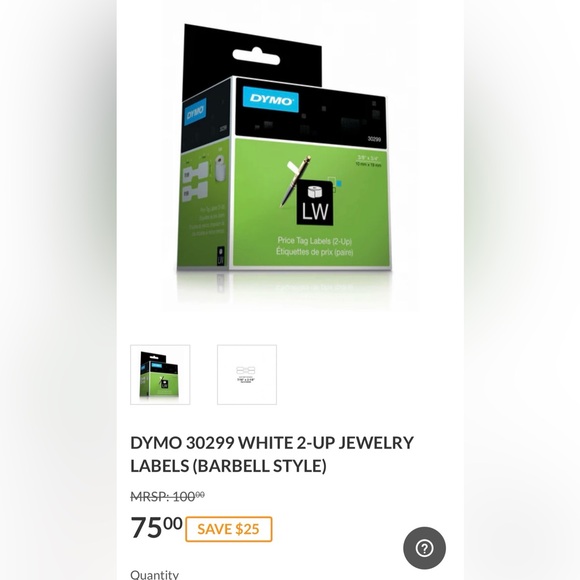580x580 pixels.
Task: Click the blue DYMO logo on box front
Action: (x=271, y=100)
